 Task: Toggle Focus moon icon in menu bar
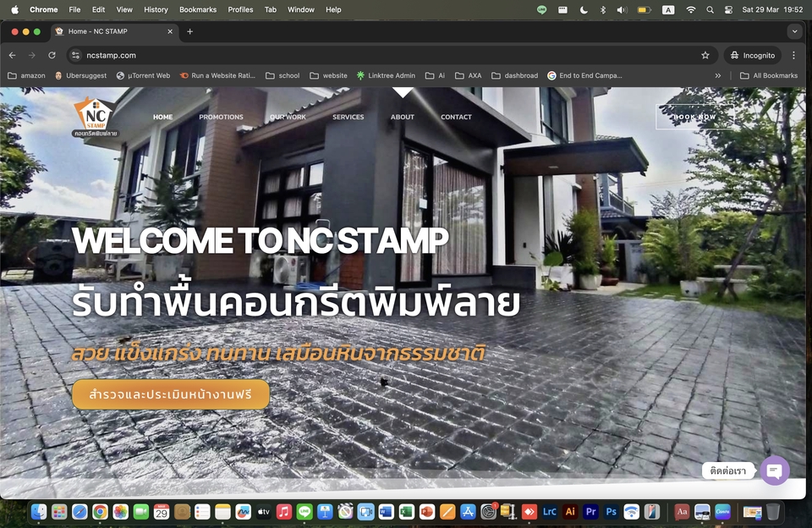584,10
